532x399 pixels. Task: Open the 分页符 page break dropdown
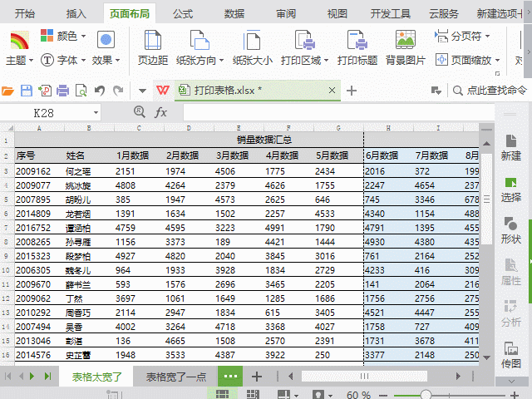462,36
